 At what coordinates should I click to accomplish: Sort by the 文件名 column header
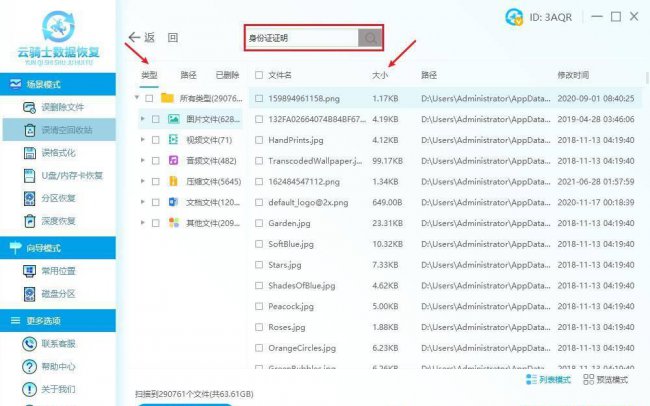280,75
